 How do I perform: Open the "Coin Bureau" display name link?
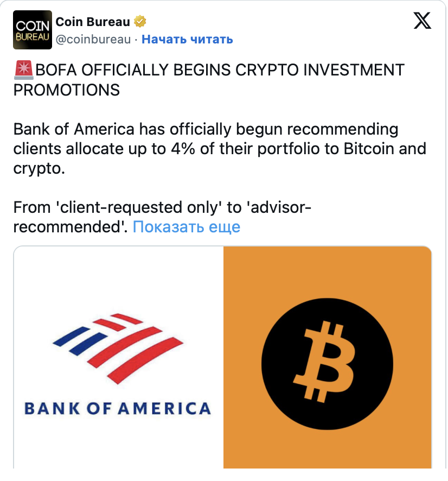click(x=93, y=22)
